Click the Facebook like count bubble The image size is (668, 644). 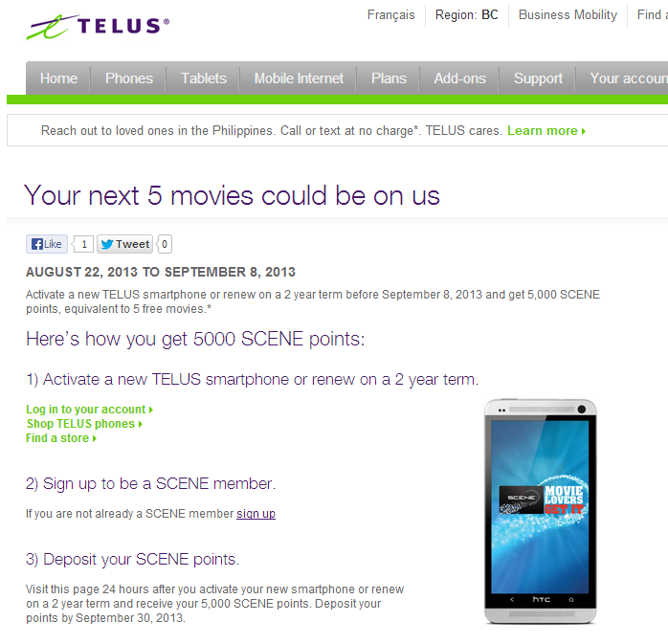tap(83, 244)
